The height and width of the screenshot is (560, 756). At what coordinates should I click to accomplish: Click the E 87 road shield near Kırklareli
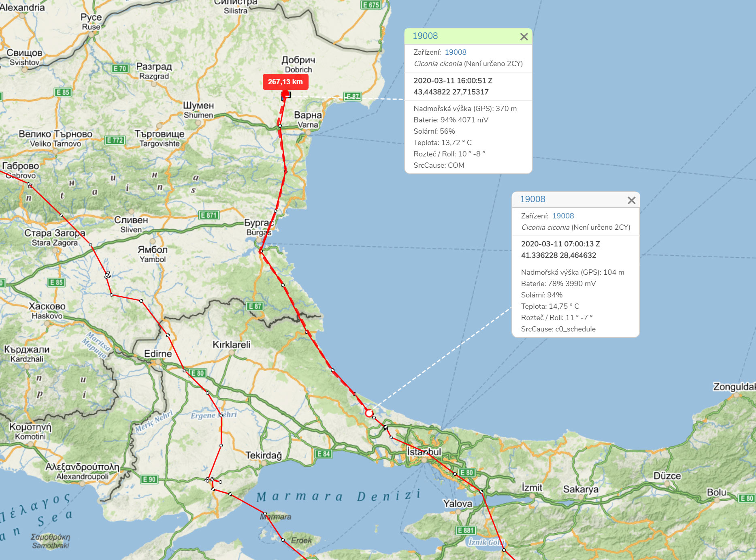(255, 306)
